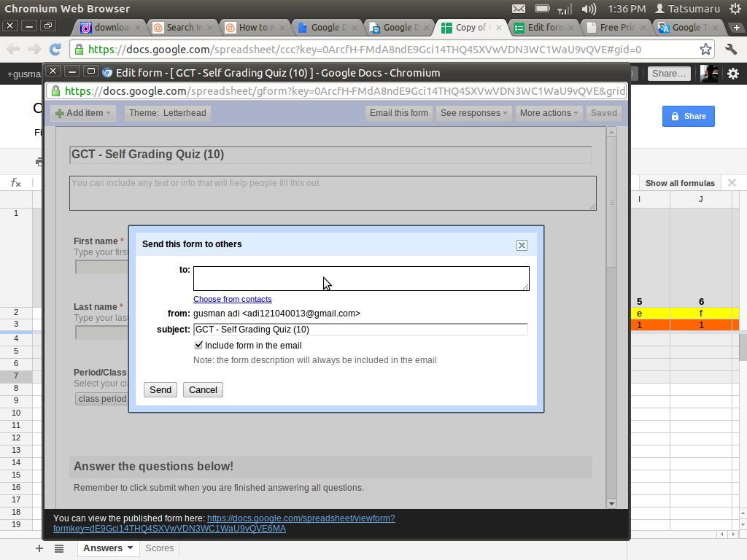Switch to the Free Print browser tab

tap(616, 28)
